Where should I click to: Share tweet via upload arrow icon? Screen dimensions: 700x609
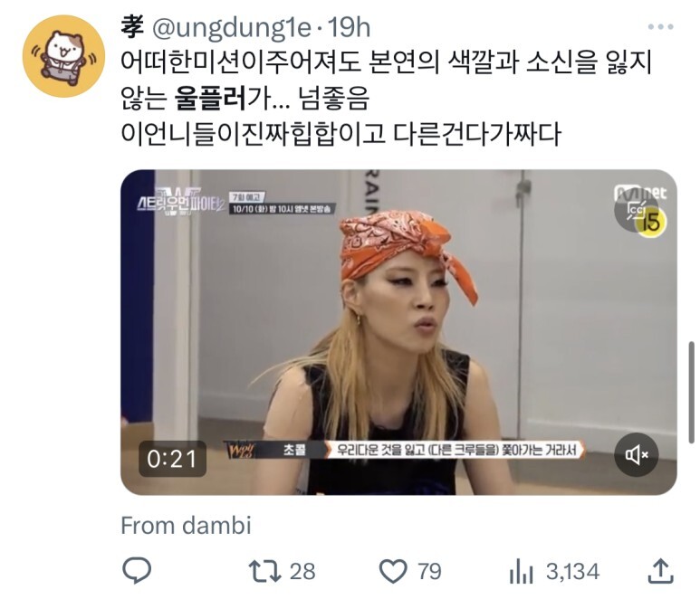pos(660,571)
